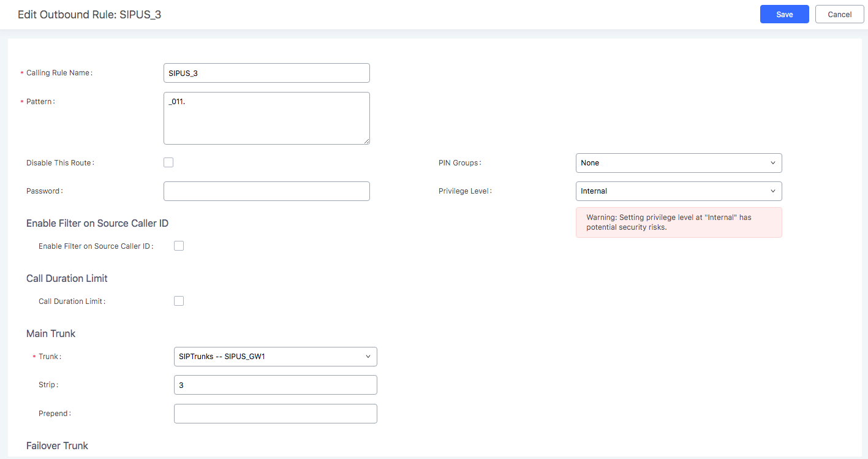
Task: Click the 'Privilege Level' label
Action: 465,191
